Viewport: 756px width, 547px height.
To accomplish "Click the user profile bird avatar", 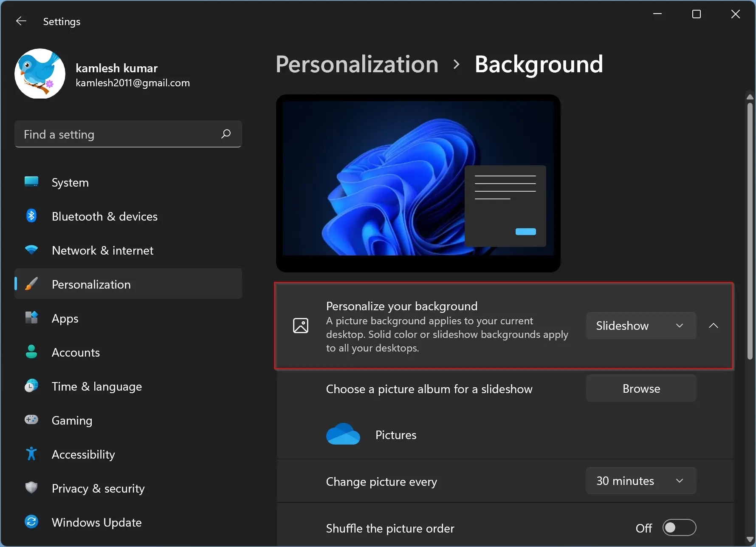I will [x=40, y=74].
